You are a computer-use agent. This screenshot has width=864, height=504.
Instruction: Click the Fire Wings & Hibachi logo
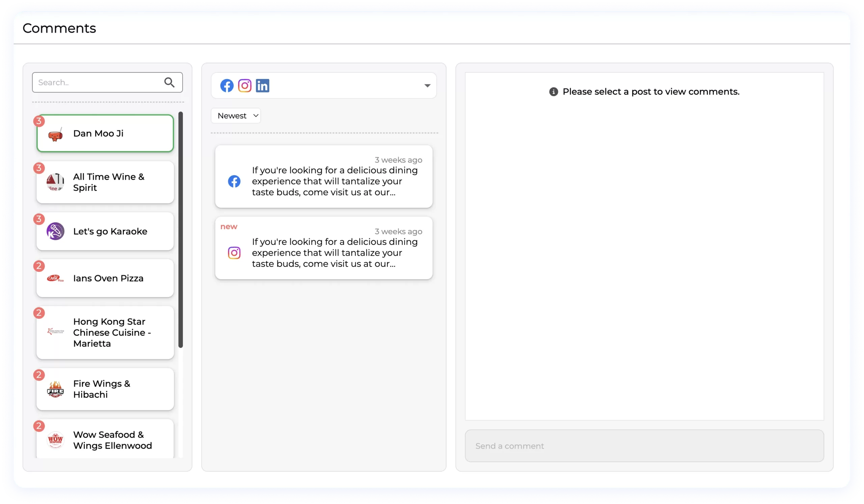click(x=55, y=389)
